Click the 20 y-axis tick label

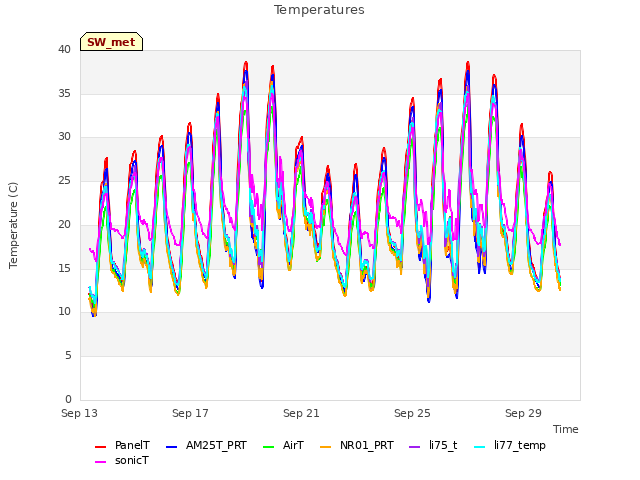pyautogui.click(x=64, y=224)
